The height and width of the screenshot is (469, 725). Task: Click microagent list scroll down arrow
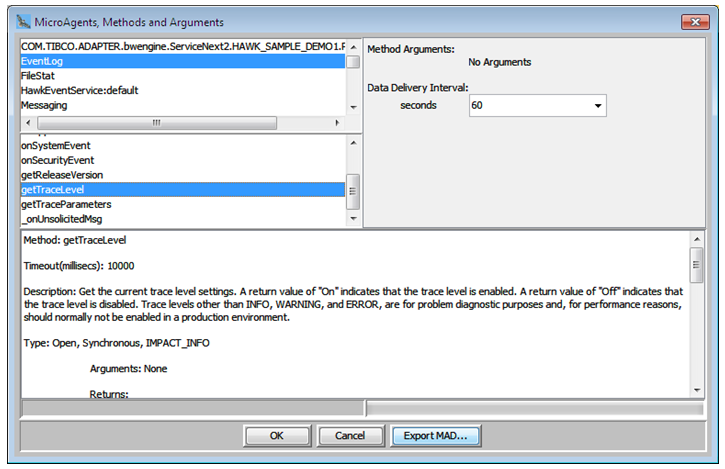click(x=354, y=107)
